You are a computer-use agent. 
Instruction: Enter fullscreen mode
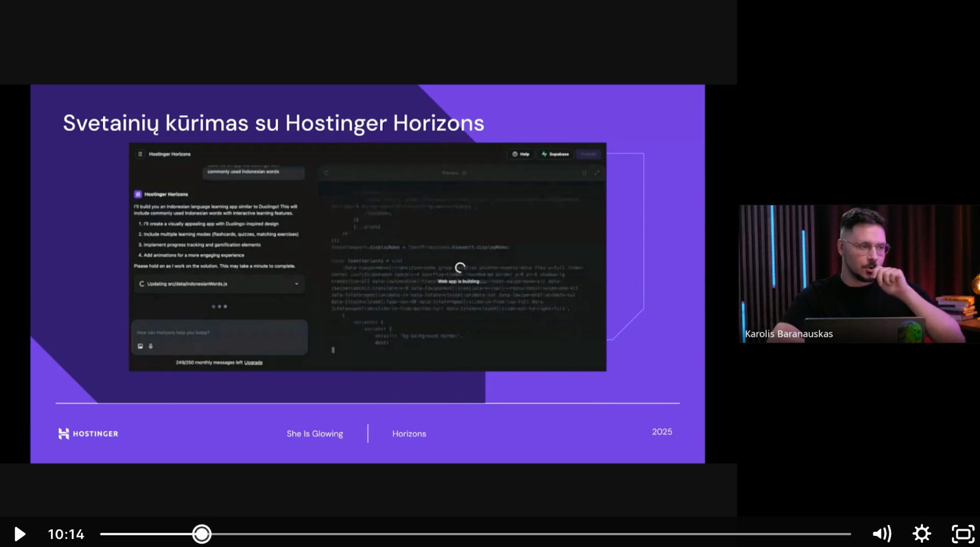tap(963, 534)
